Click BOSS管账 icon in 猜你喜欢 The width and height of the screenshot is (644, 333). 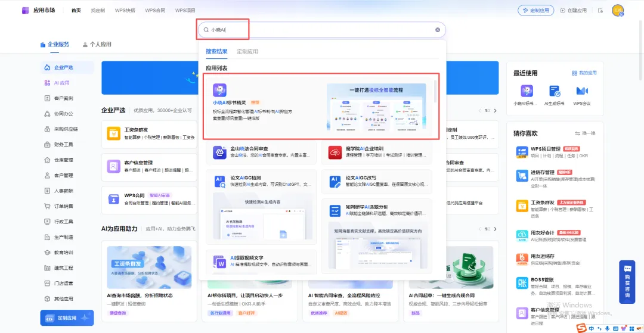[x=522, y=283]
